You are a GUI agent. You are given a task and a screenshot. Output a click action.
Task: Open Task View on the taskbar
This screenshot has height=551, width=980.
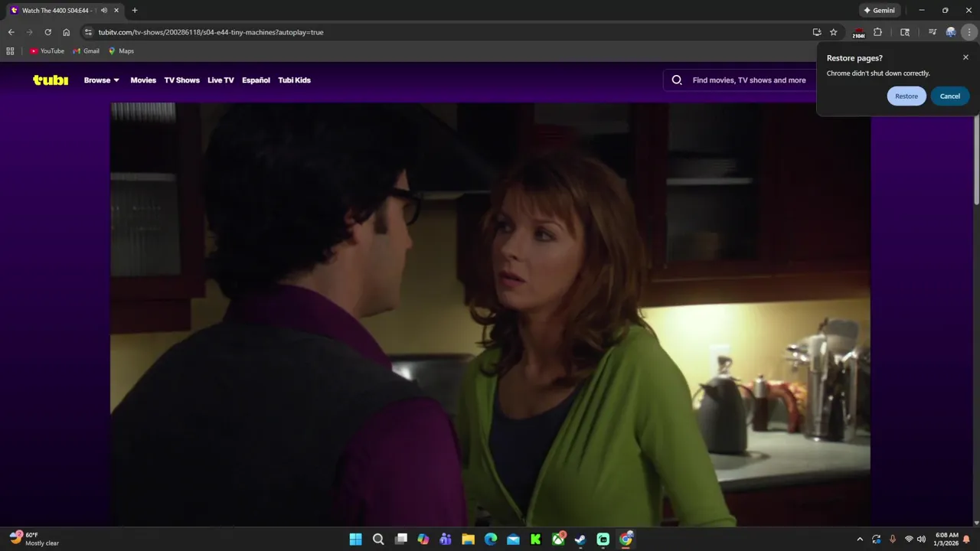pos(400,540)
